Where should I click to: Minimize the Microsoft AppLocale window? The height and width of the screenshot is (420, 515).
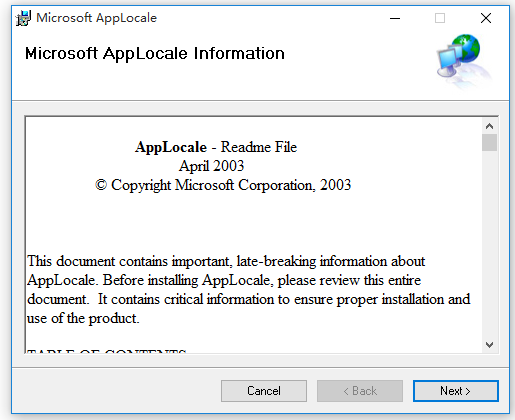[x=395, y=18]
